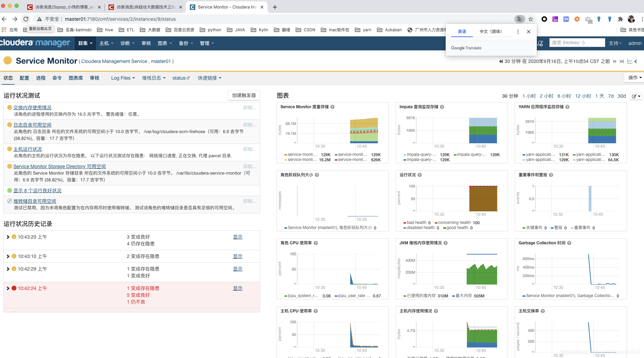The image size is (644, 358).
Task: Bookmark this page with the star icon
Action: 531,19
